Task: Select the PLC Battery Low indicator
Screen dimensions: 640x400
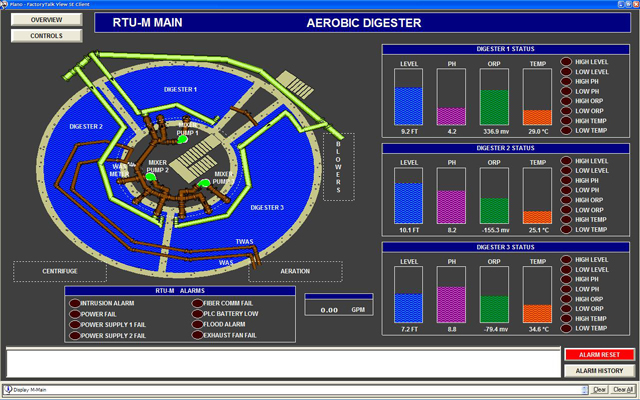Action: coord(193,313)
